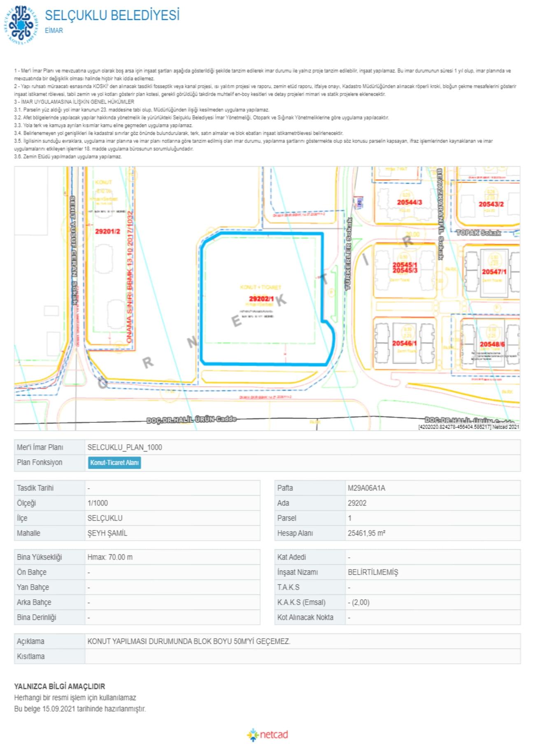
Task: Pick parcel 20544/3 on the map
Action: click(409, 202)
